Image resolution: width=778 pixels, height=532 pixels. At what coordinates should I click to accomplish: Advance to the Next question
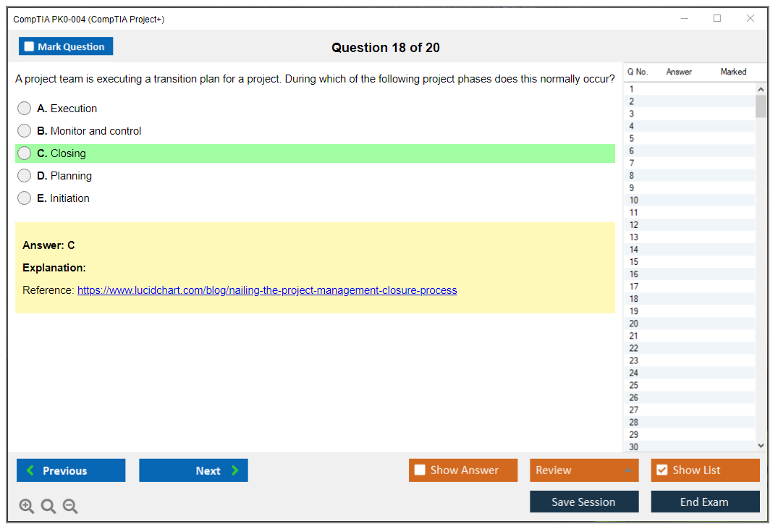[x=193, y=470]
